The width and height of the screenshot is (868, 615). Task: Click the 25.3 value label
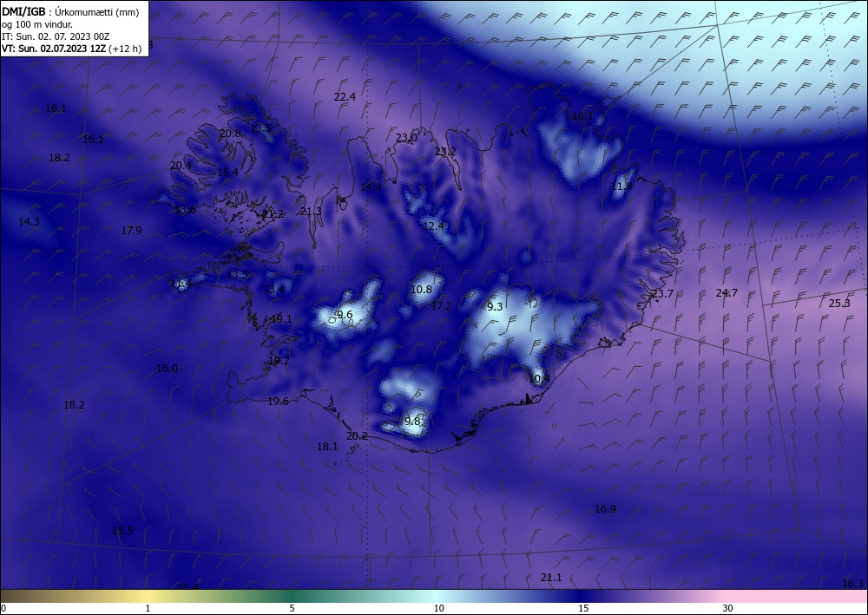(839, 303)
